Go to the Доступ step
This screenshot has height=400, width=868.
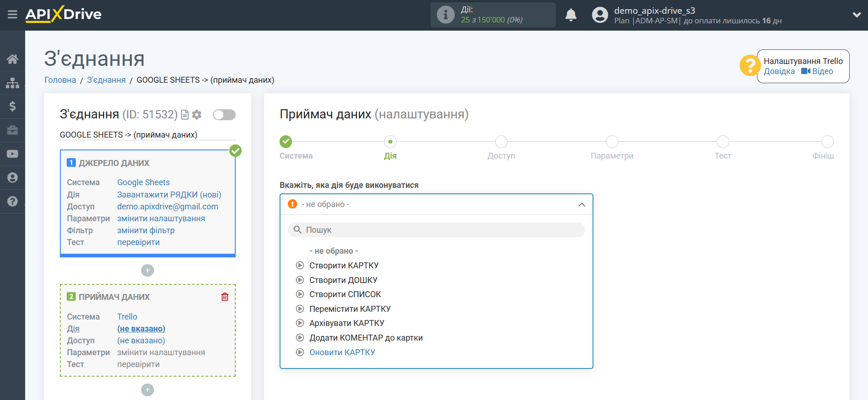[x=501, y=142]
